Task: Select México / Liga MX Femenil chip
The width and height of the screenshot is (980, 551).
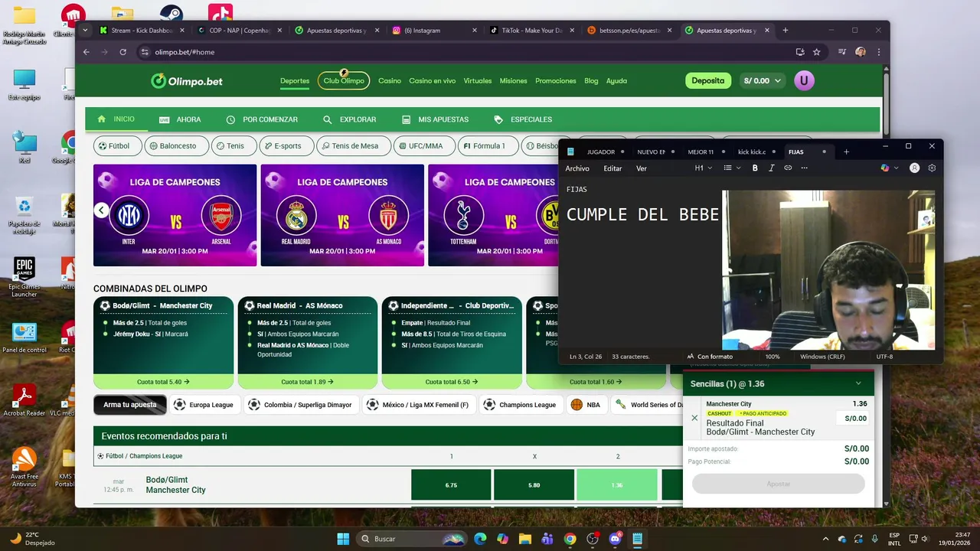Action: point(419,405)
